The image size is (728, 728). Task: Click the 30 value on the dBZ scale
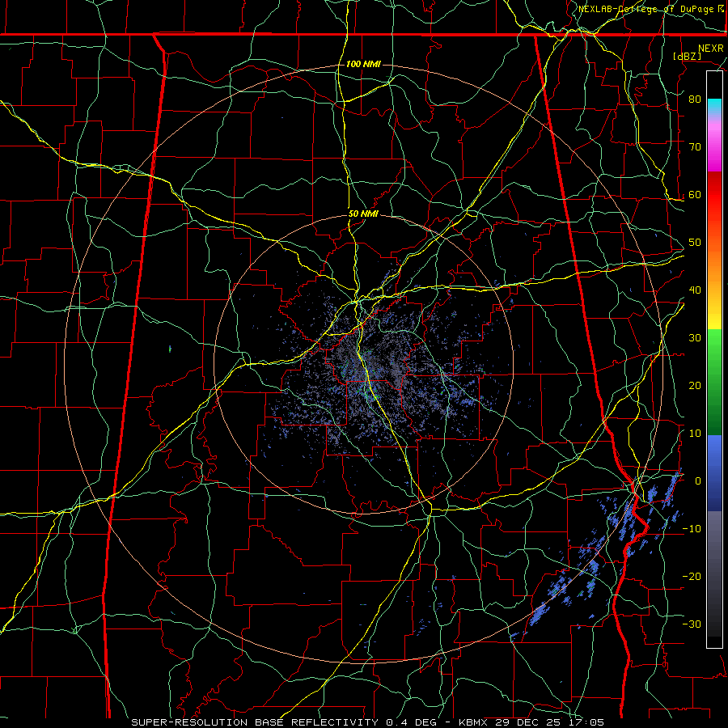pos(695,338)
